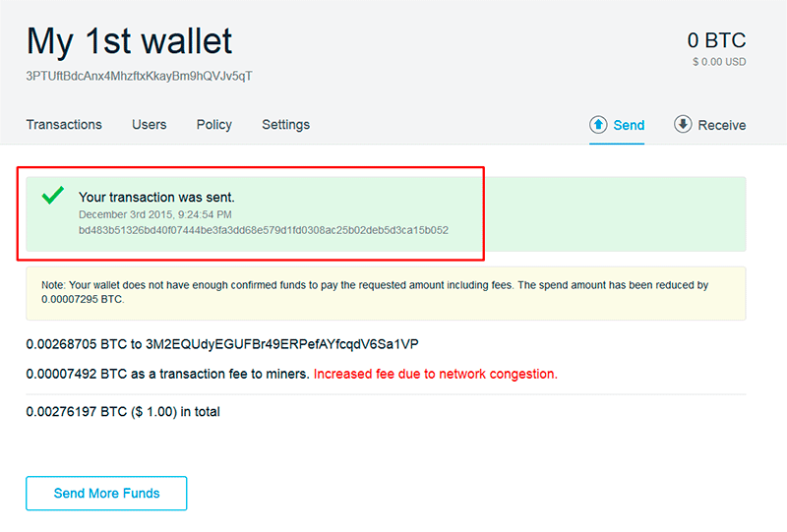Click the wallet address 3PTUftBdc under title

(x=139, y=76)
